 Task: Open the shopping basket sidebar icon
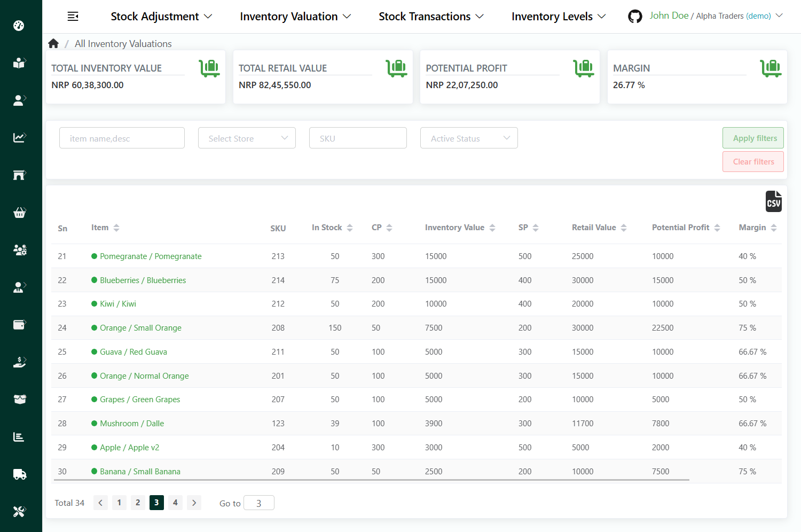tap(19, 213)
